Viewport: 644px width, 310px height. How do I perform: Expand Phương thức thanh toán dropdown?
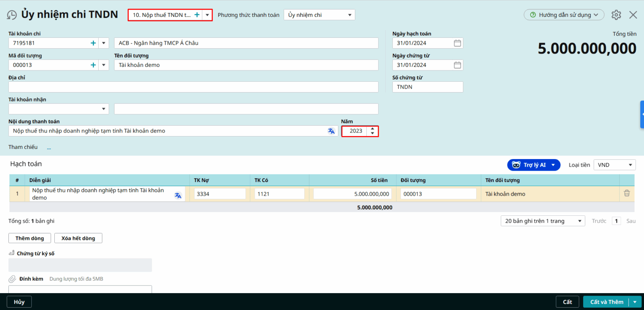tap(349, 15)
